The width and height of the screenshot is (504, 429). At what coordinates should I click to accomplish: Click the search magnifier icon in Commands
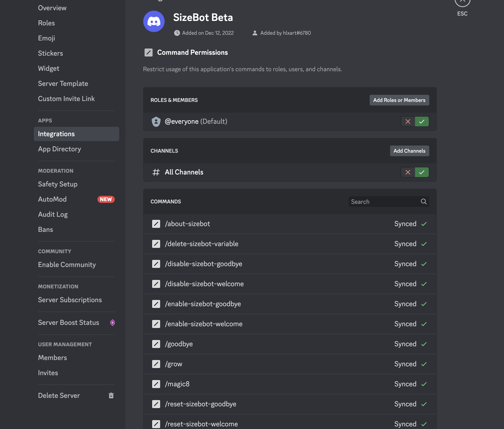(x=423, y=202)
